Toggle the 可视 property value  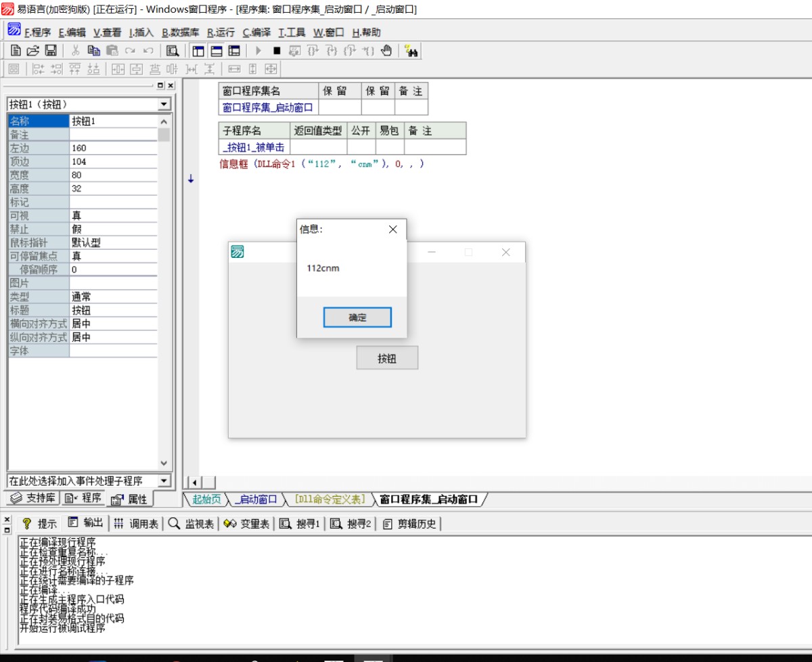point(113,216)
